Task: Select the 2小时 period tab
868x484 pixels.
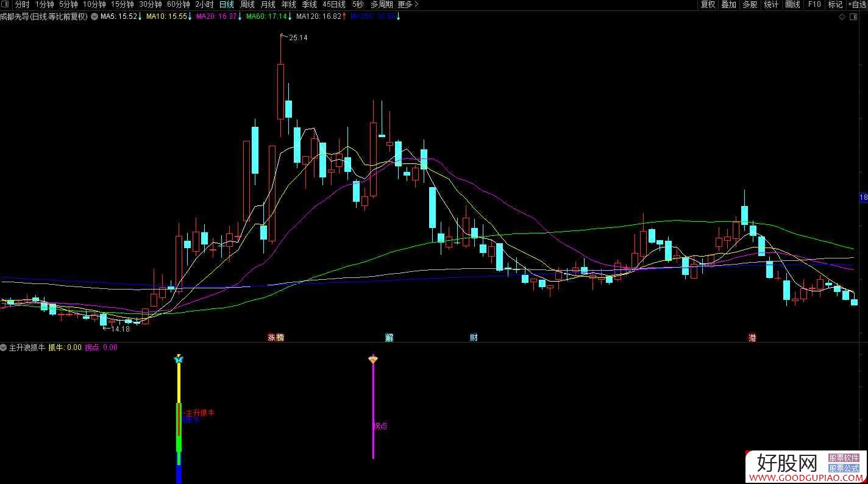Action: (204, 4)
